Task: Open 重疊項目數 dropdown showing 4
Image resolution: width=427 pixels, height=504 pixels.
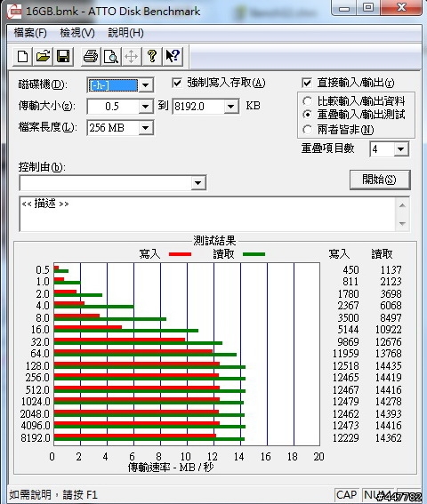Action: (401, 149)
